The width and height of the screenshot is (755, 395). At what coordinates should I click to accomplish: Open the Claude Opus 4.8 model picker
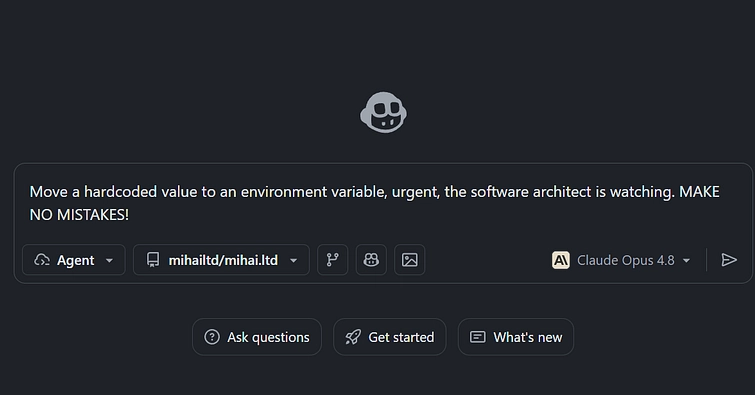[621, 260]
